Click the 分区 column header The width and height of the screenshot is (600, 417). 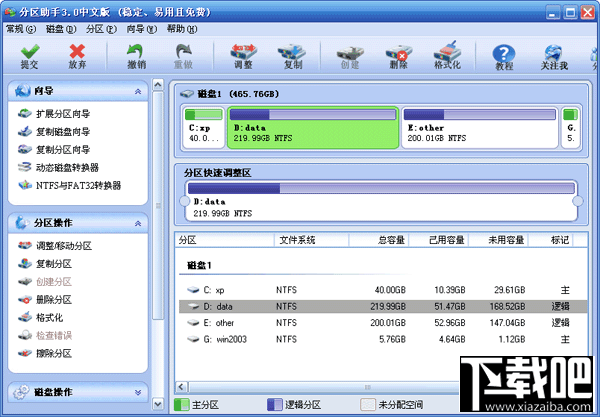[x=225, y=240]
